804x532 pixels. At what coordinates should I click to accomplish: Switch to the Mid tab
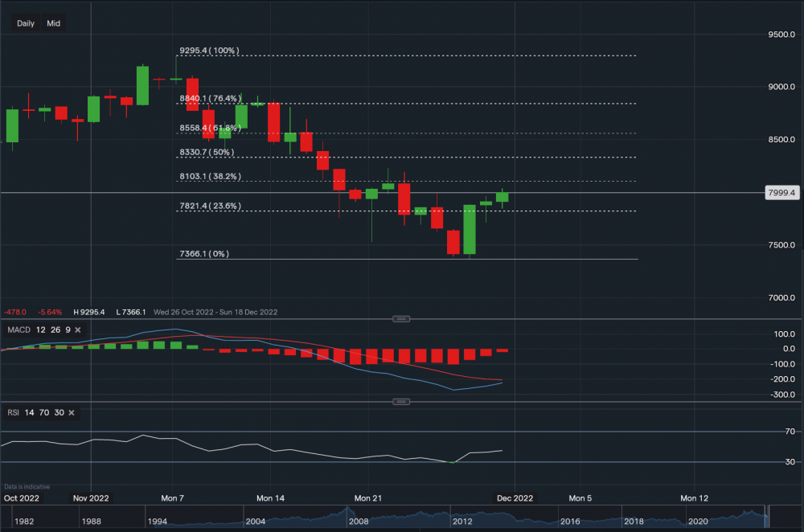tap(53, 23)
